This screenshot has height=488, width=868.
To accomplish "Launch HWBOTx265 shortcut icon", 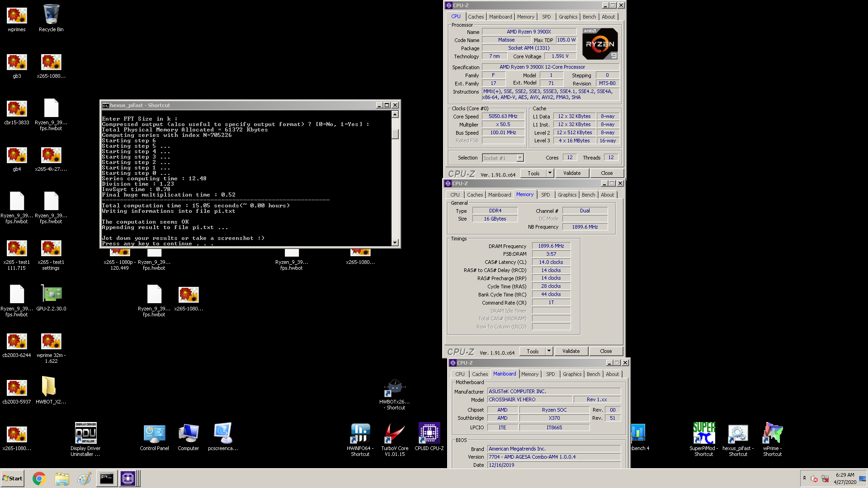I will click(395, 394).
